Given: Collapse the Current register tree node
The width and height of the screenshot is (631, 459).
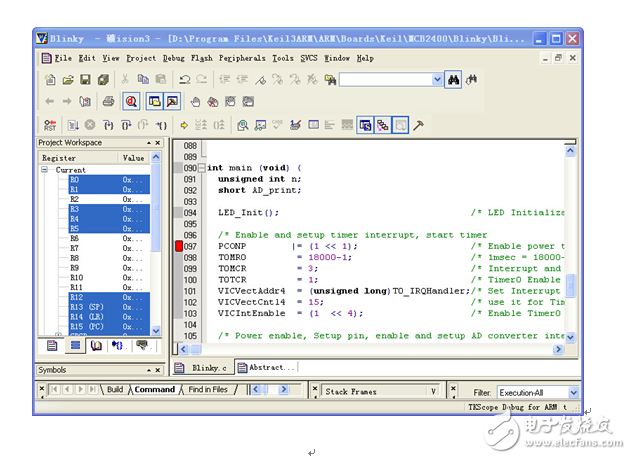Looking at the screenshot, I should 46,170.
